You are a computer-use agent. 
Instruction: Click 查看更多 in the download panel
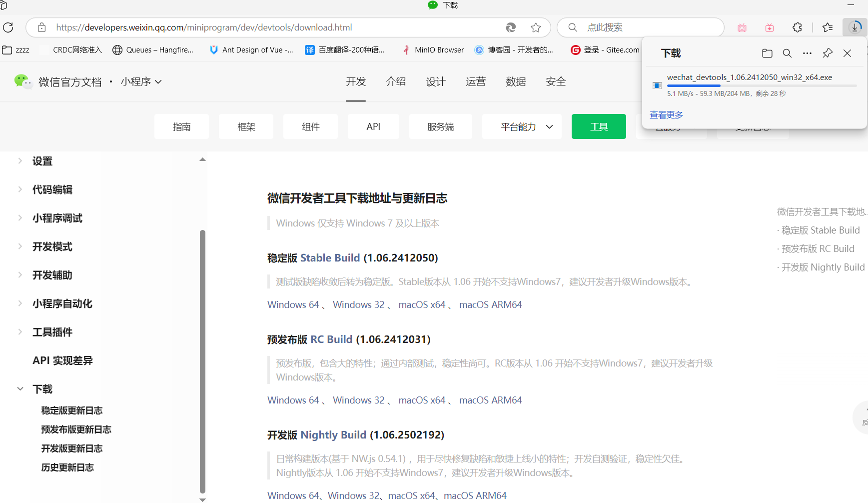pyautogui.click(x=666, y=115)
